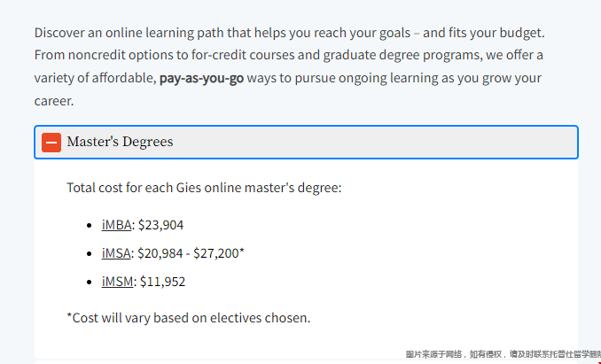The width and height of the screenshot is (601, 364).
Task: Open the iMBA program link
Action: 116,225
